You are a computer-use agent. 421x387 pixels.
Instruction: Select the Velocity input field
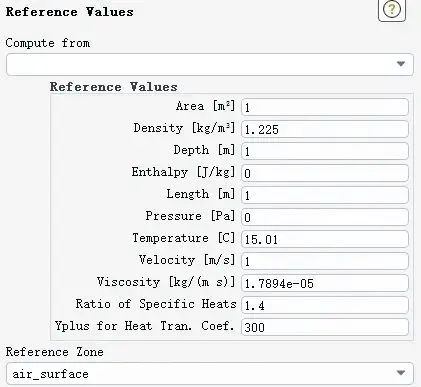click(325, 261)
